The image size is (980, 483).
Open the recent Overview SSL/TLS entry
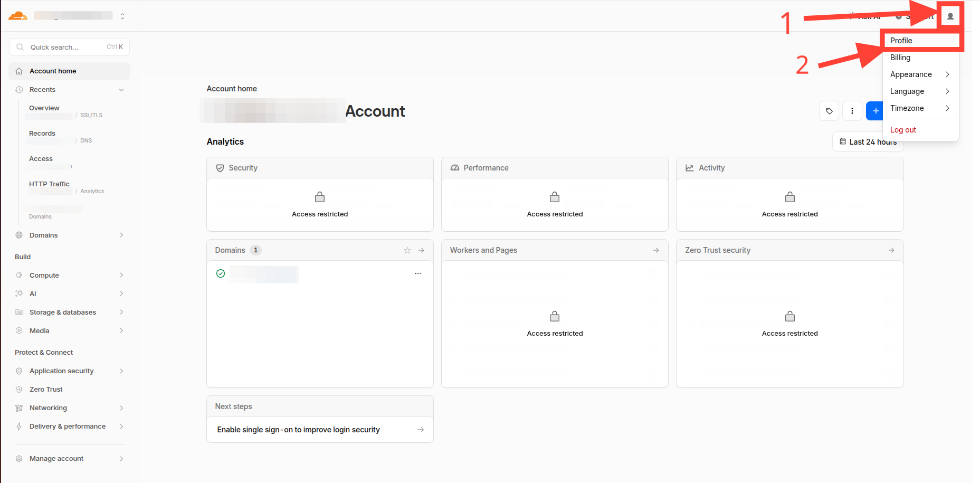(66, 111)
